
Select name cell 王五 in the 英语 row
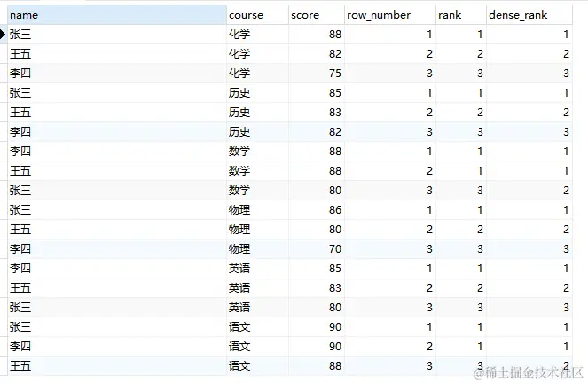[x=117, y=288]
